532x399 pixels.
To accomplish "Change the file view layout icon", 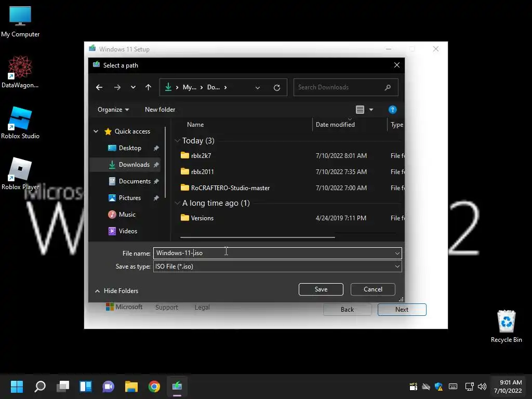I will coord(360,110).
